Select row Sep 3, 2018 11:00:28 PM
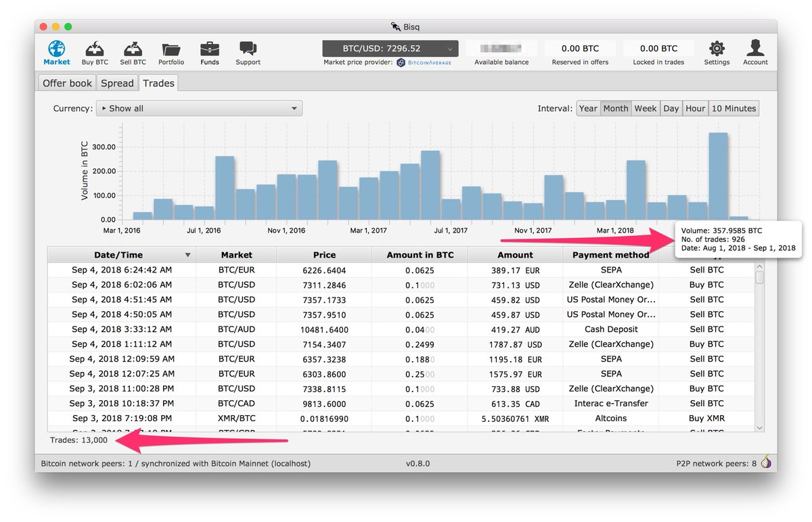 [401, 389]
